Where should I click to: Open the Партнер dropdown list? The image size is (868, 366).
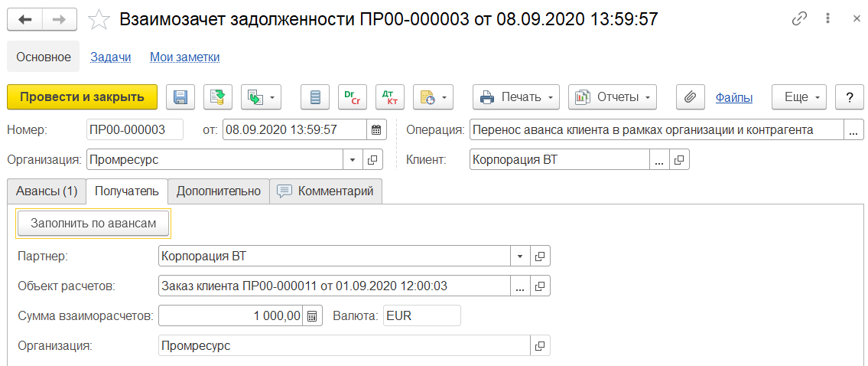(x=521, y=256)
